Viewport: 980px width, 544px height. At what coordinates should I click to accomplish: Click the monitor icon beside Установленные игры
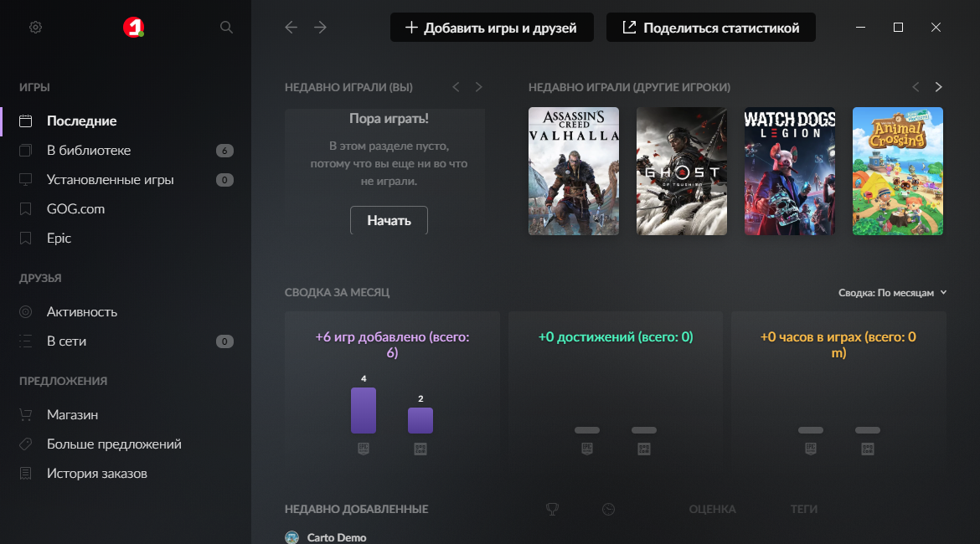click(26, 180)
